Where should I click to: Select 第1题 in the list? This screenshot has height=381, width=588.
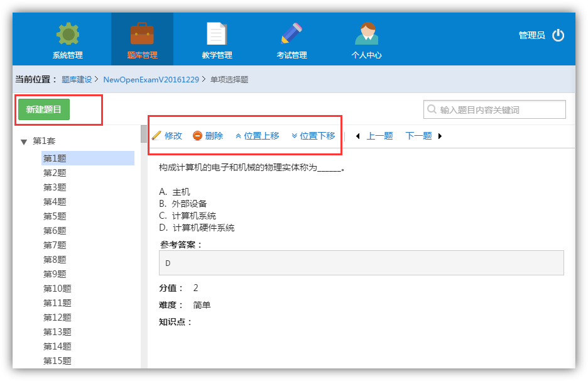88,158
